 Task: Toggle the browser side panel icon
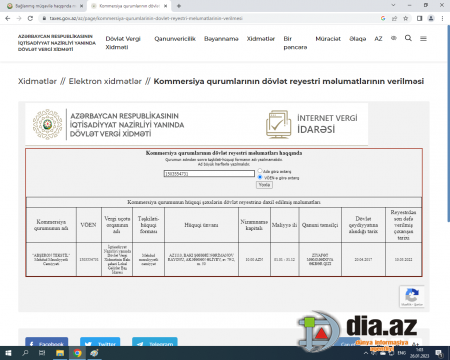tap(420, 18)
